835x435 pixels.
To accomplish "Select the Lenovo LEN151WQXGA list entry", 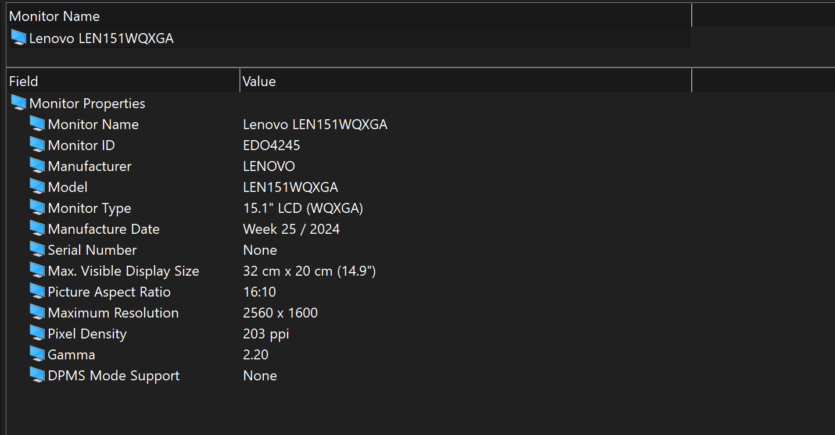I will pyautogui.click(x=349, y=38).
